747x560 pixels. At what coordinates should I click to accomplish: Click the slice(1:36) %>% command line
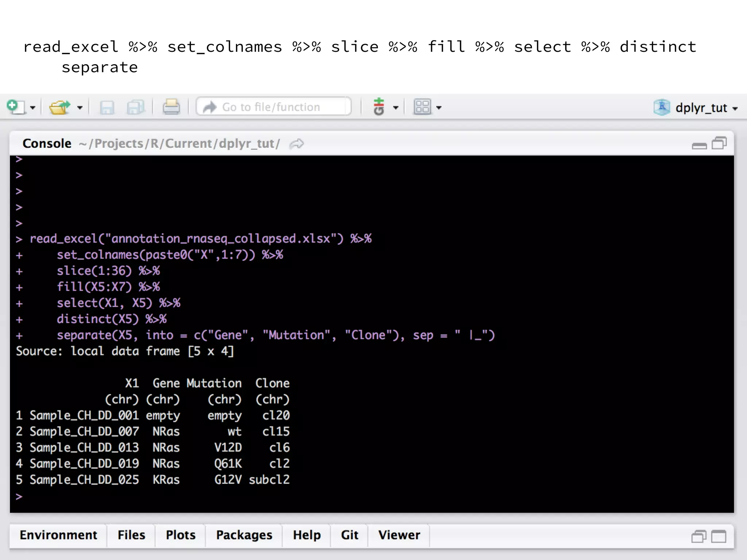[88, 271]
